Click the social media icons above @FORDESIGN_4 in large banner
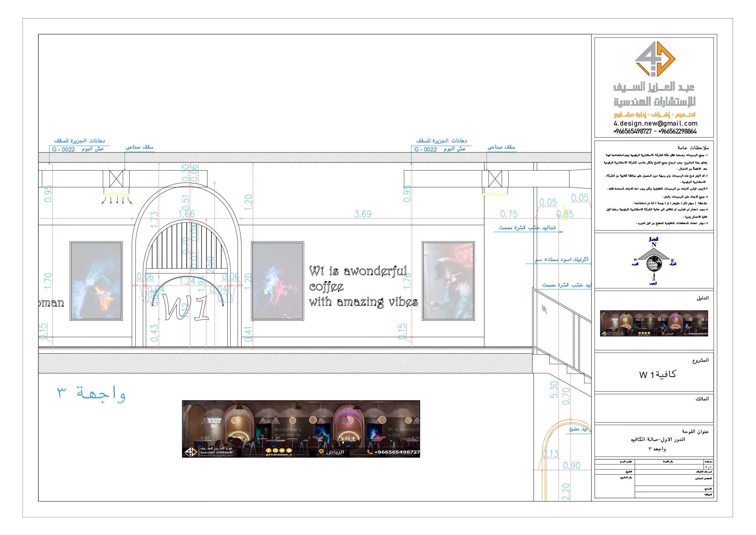The image size is (756, 535). pos(279,450)
